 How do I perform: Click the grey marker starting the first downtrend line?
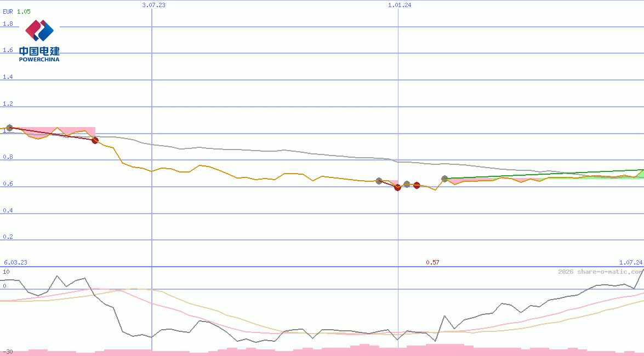[x=9, y=128]
